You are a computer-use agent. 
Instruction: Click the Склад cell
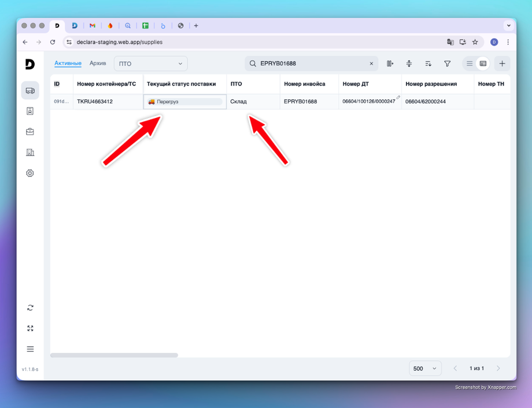(x=253, y=101)
